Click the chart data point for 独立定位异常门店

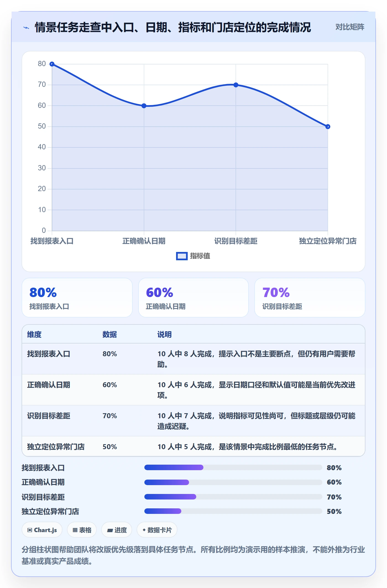pyautogui.click(x=328, y=127)
